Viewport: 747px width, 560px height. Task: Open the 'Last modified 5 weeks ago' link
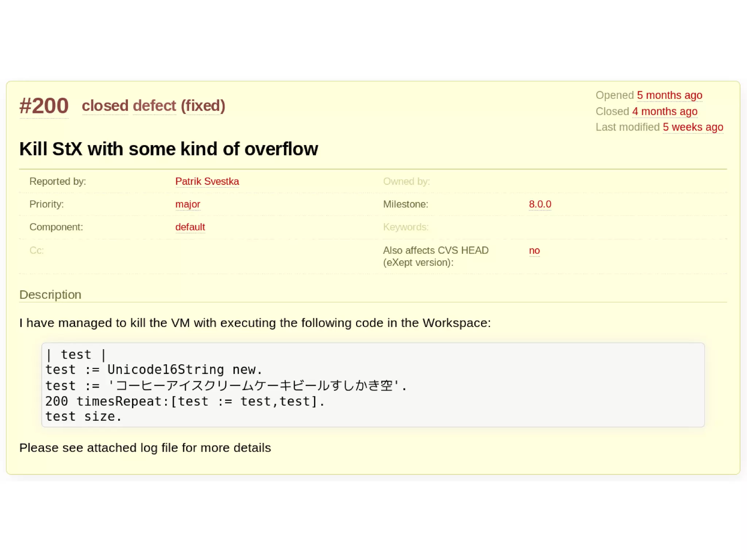pos(693,127)
